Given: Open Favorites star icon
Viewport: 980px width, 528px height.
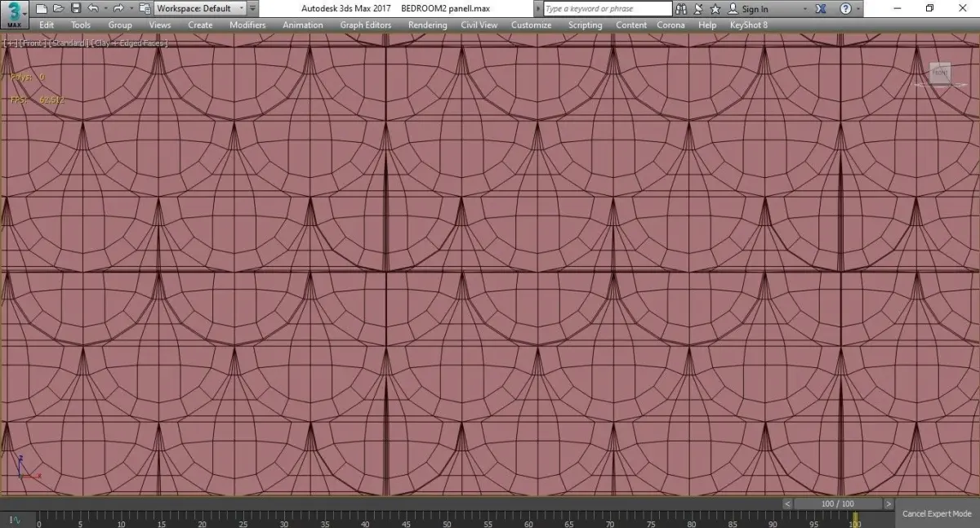Looking at the screenshot, I should [x=715, y=9].
